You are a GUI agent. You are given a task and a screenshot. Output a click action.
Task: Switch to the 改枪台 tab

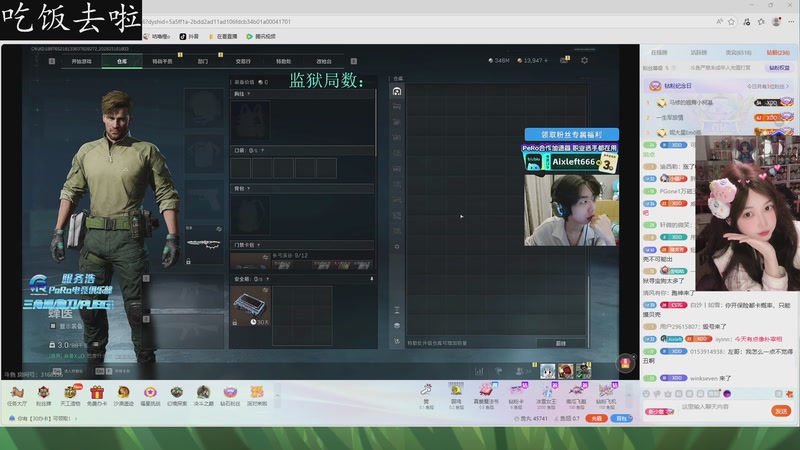[x=323, y=61]
